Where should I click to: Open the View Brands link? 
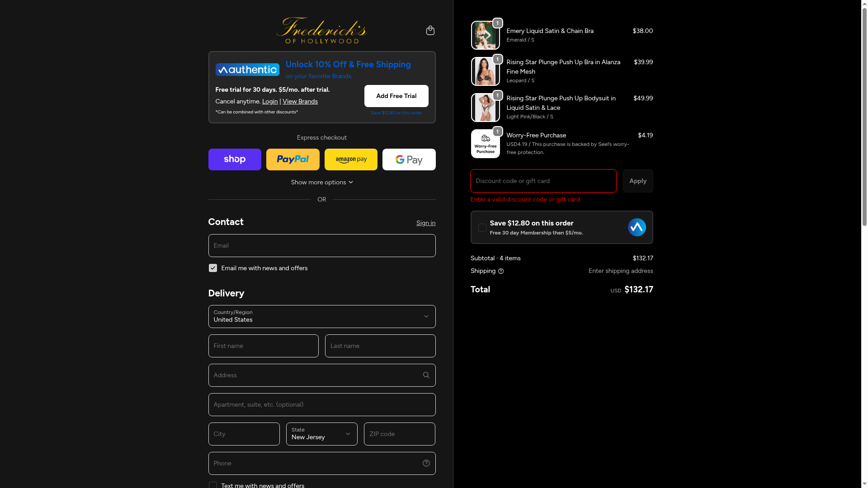(x=300, y=101)
